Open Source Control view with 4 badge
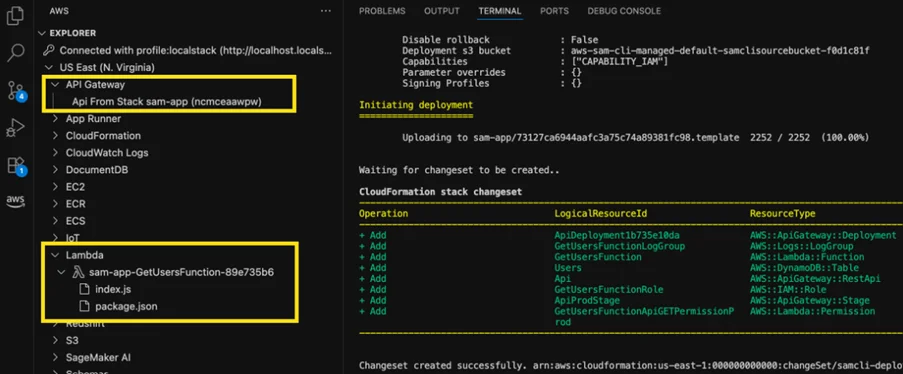 coord(16,90)
